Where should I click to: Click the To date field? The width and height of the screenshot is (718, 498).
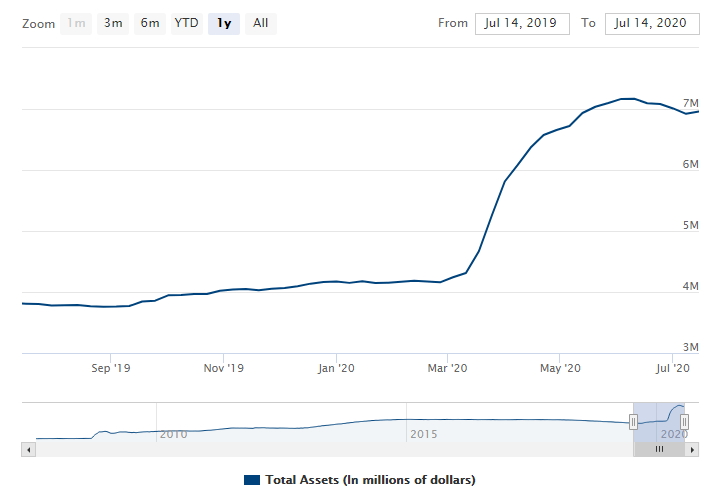652,23
